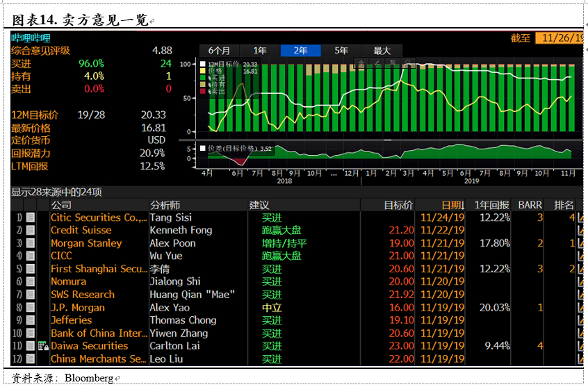Click the 显示28来源中的24项 label
This screenshot has height=387, width=588.
pos(56,192)
